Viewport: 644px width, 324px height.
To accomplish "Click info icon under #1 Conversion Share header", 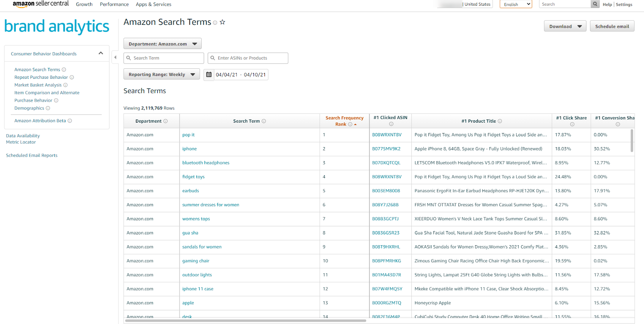I will pos(618,124).
